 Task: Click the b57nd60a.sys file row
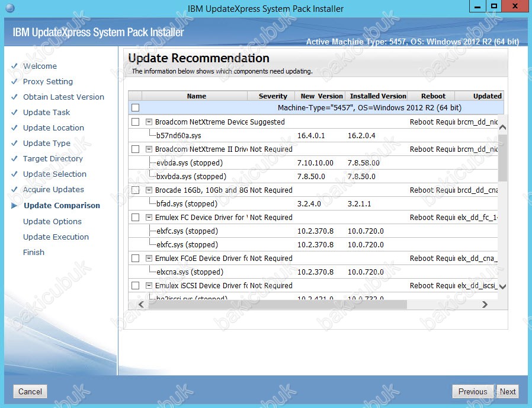coord(313,136)
